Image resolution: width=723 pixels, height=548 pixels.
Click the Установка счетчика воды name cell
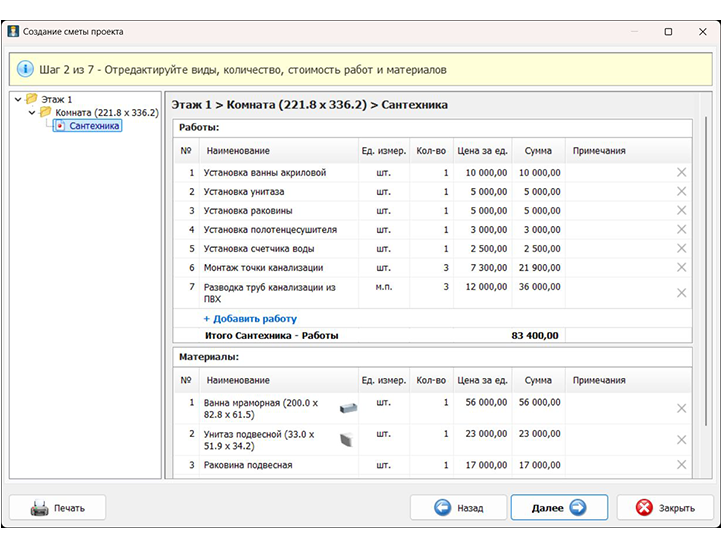tap(279, 249)
